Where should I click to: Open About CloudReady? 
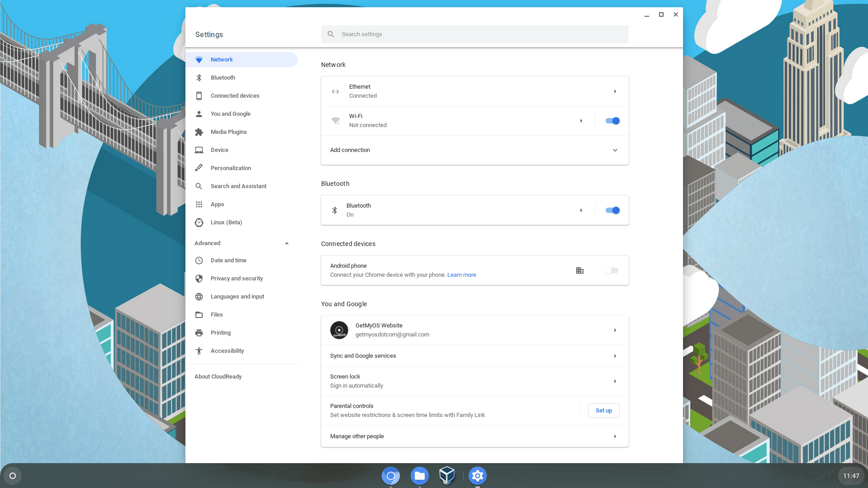[218, 377]
